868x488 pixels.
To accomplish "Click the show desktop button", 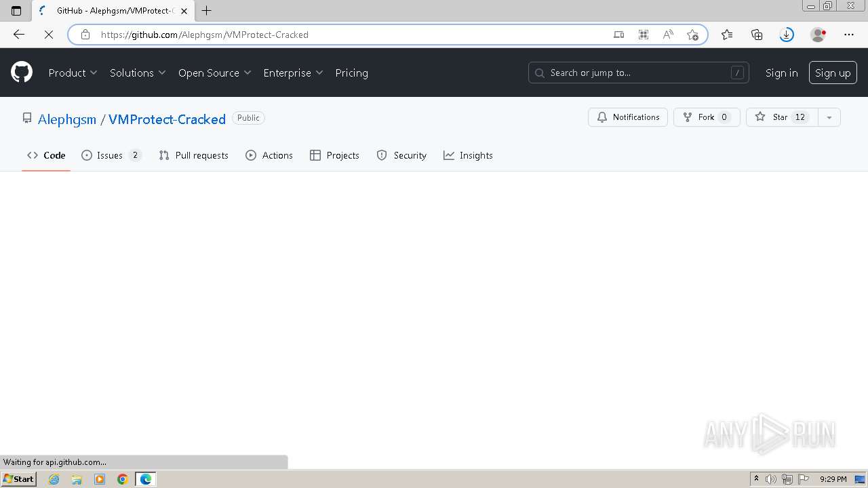I will tap(860, 479).
